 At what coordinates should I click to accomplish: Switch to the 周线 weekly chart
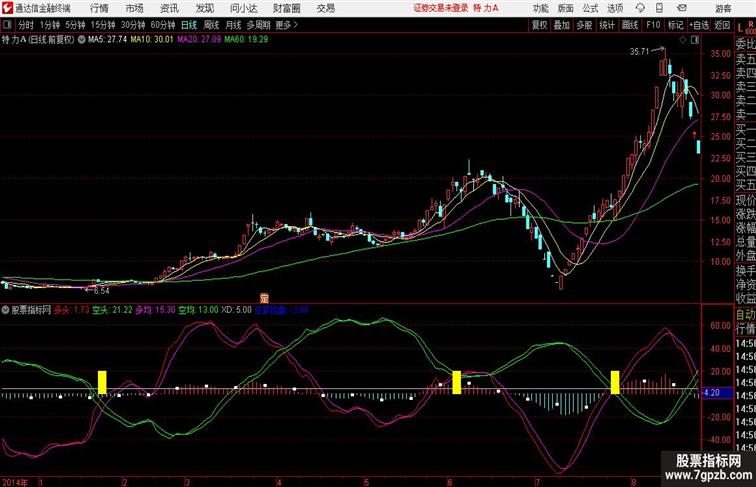[x=211, y=25]
